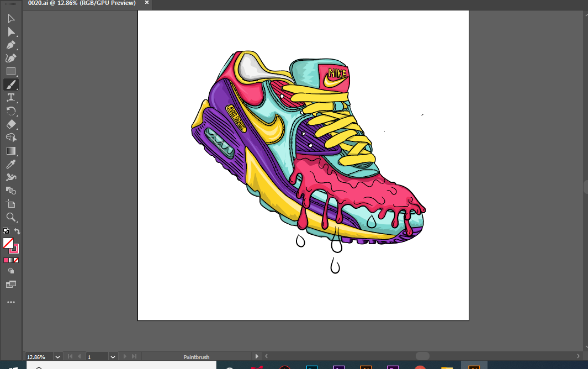Swap fill and stroke colors
Image resolution: width=588 pixels, height=369 pixels.
coord(17,231)
